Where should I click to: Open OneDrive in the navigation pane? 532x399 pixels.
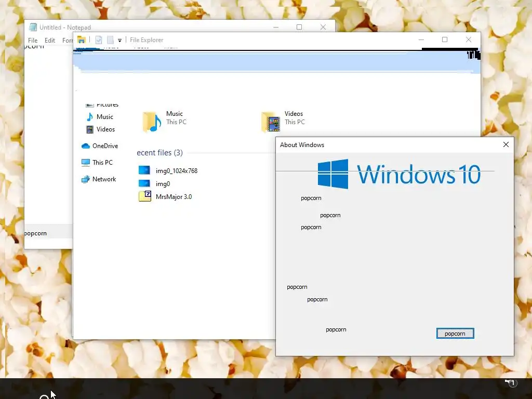pos(105,146)
